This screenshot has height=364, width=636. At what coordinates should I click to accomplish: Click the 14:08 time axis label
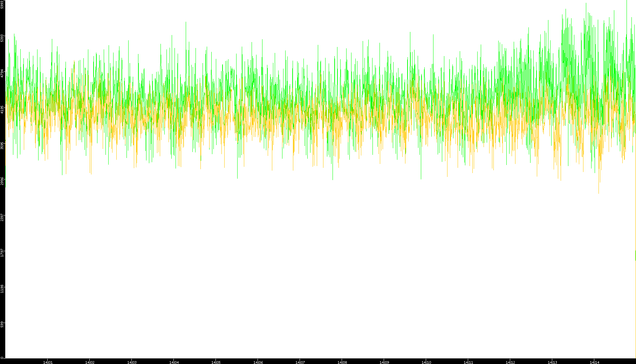pyautogui.click(x=342, y=362)
